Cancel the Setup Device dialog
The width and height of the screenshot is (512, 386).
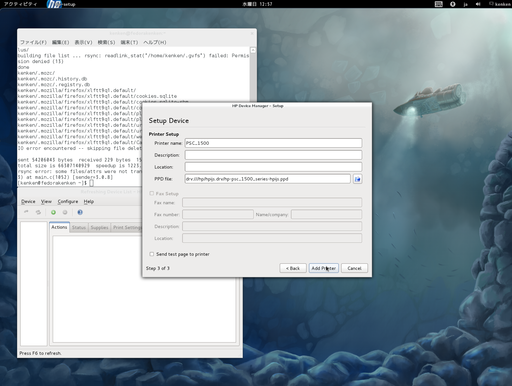coord(354,268)
